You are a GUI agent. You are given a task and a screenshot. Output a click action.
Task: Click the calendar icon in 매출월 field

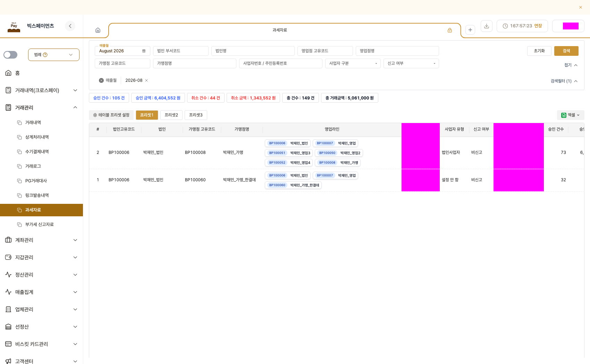click(144, 51)
